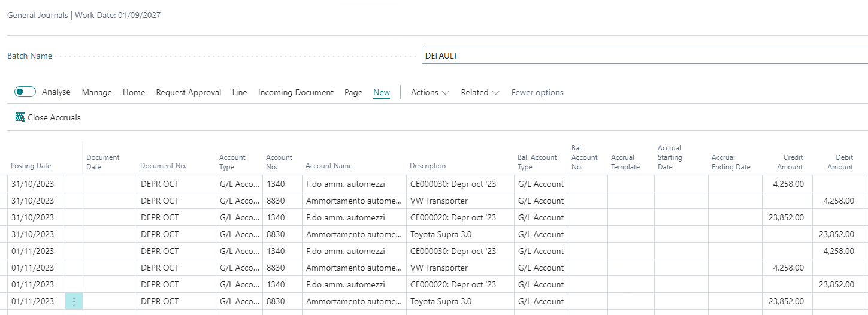Expand the Related dropdown
This screenshot has width=868, height=315.
[480, 92]
